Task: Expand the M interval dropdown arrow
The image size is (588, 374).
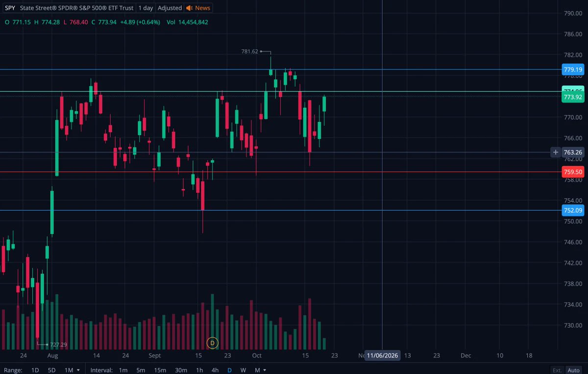Action: click(x=264, y=370)
